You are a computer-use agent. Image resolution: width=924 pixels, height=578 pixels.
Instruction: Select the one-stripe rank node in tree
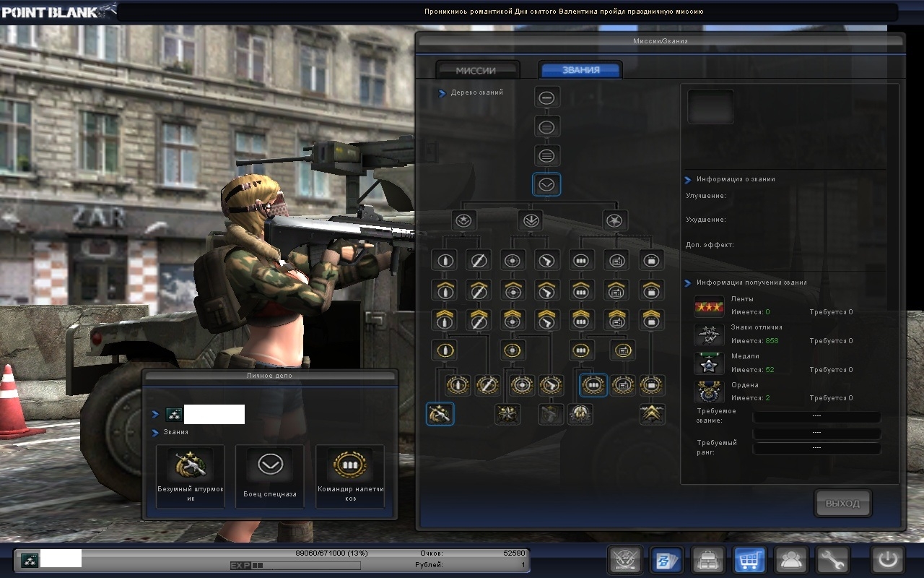tap(546, 98)
